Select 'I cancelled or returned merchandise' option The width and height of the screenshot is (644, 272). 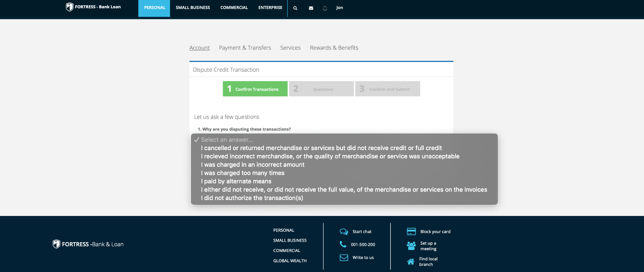click(344, 148)
